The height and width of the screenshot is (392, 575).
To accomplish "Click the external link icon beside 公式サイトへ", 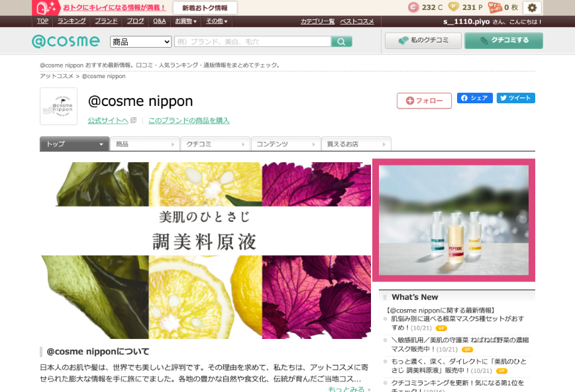I will point(134,121).
